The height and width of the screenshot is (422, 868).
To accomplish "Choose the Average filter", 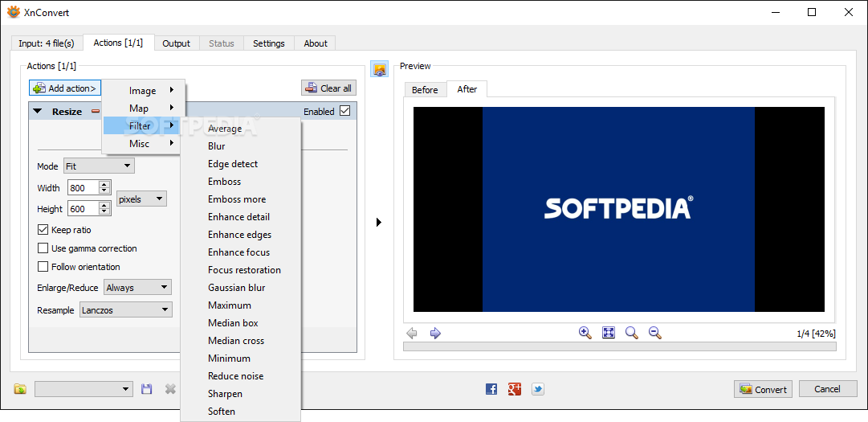I will click(x=241, y=129).
